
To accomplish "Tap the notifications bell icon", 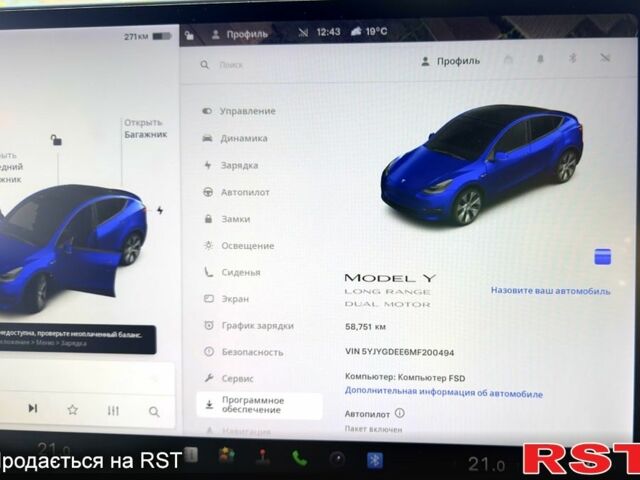I will point(540,60).
